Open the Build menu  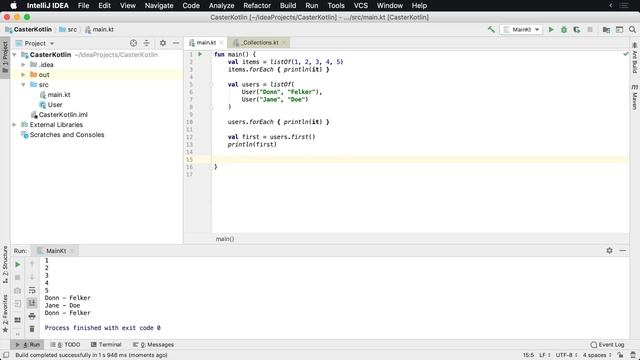[x=288, y=6]
